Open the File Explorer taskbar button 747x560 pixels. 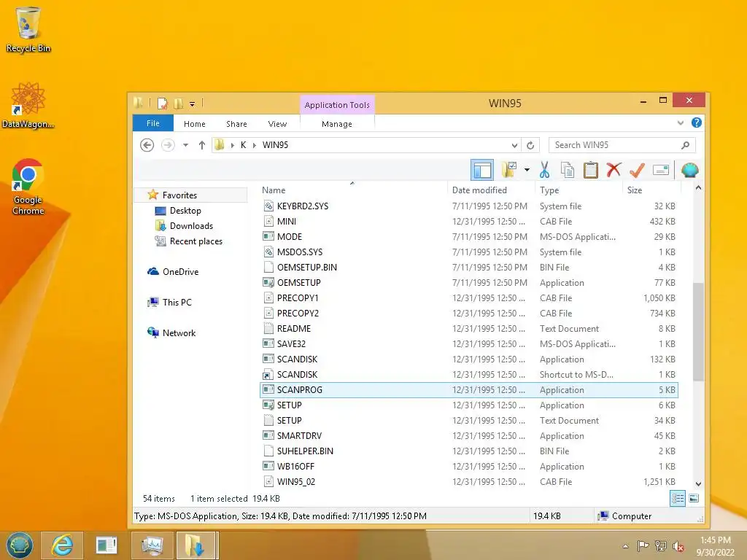(x=197, y=545)
